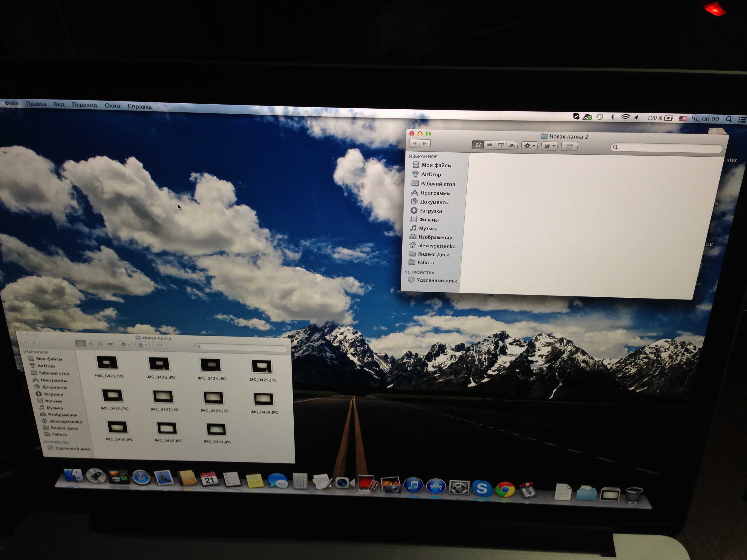This screenshot has height=560, width=747.
Task: Select Программы in Новая папка 2 sidebar
Action: [x=435, y=193]
